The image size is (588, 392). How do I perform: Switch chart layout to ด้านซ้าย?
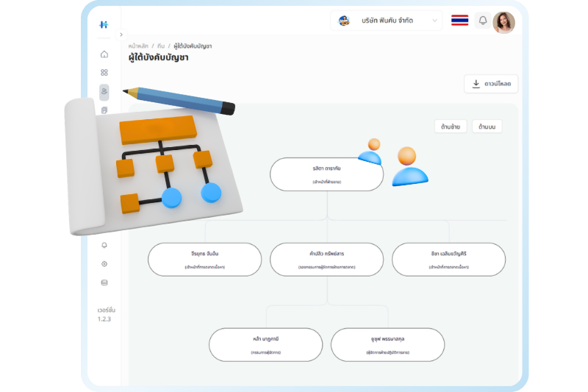[x=451, y=126]
